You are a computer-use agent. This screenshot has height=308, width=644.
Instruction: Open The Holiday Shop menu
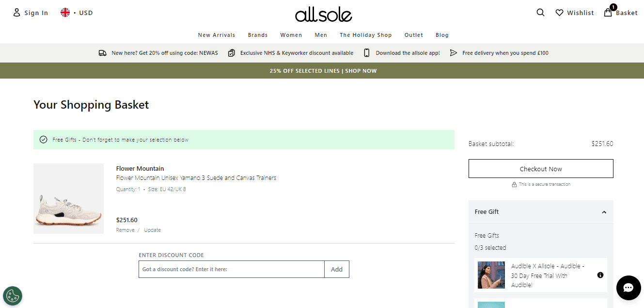[x=366, y=35]
